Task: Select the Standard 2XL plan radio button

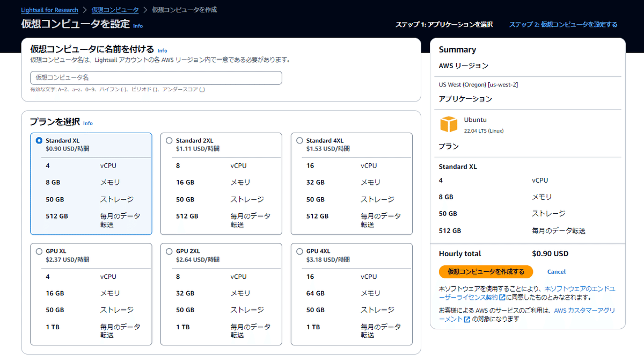Action: (x=169, y=141)
